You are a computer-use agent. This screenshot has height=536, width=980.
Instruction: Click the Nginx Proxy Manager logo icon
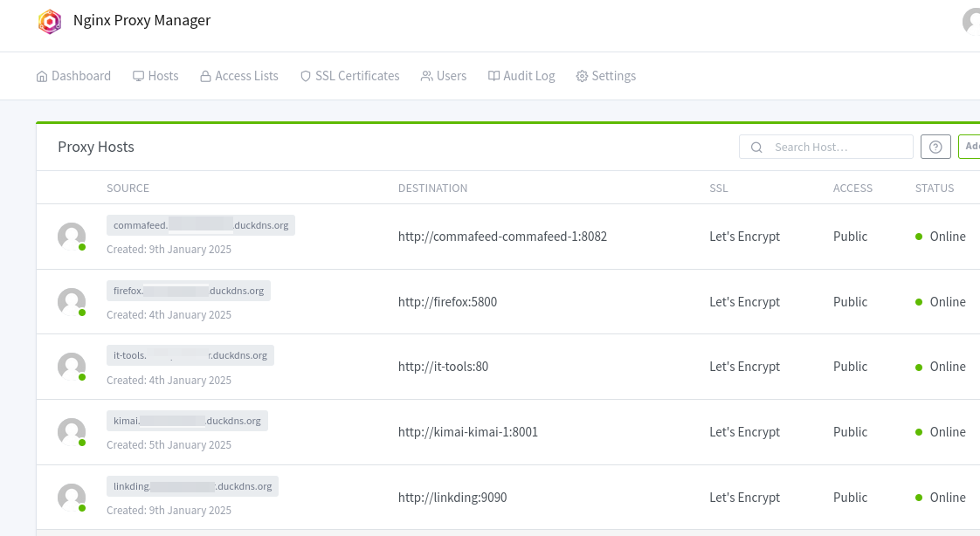[50, 22]
